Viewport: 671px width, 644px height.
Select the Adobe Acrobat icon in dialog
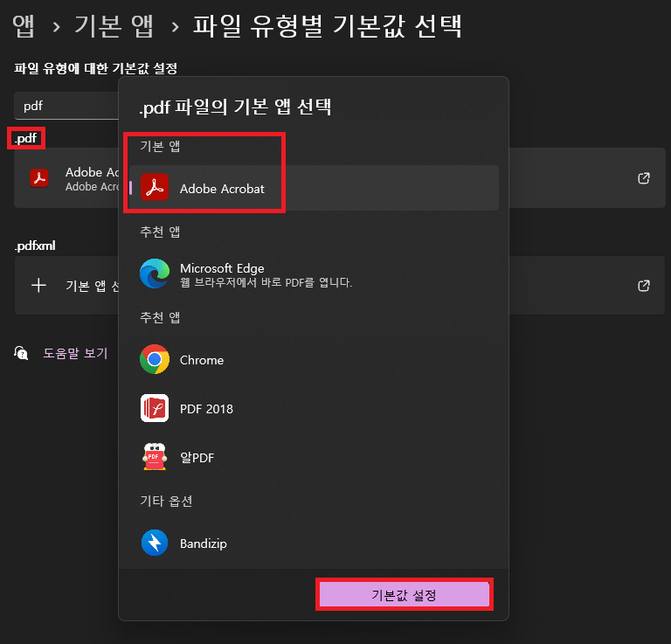[155, 188]
